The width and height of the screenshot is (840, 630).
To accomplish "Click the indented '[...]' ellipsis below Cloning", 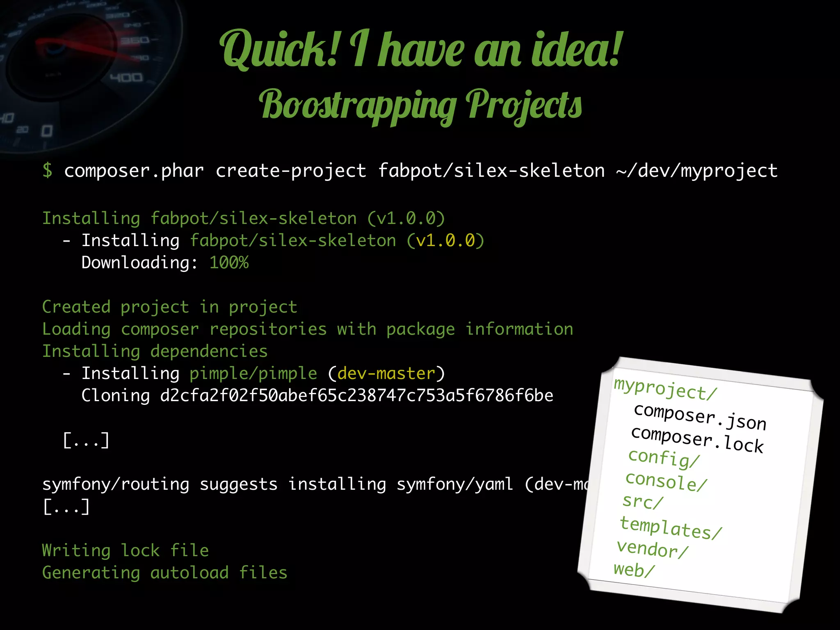I will coord(87,440).
